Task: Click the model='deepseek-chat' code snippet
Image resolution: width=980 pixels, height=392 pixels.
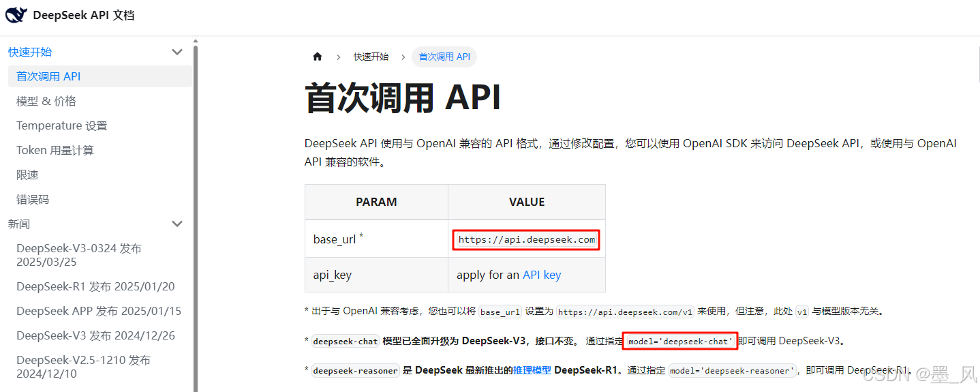Action: [680, 341]
